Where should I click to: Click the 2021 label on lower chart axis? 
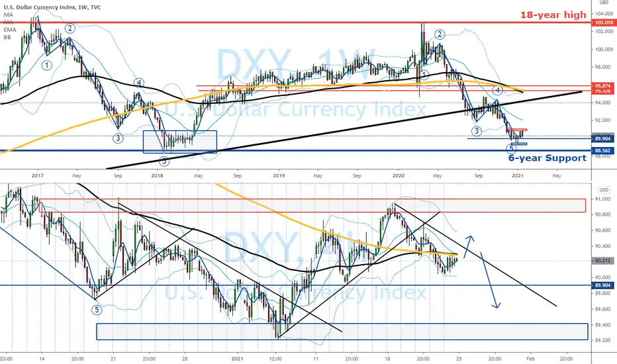(237, 359)
